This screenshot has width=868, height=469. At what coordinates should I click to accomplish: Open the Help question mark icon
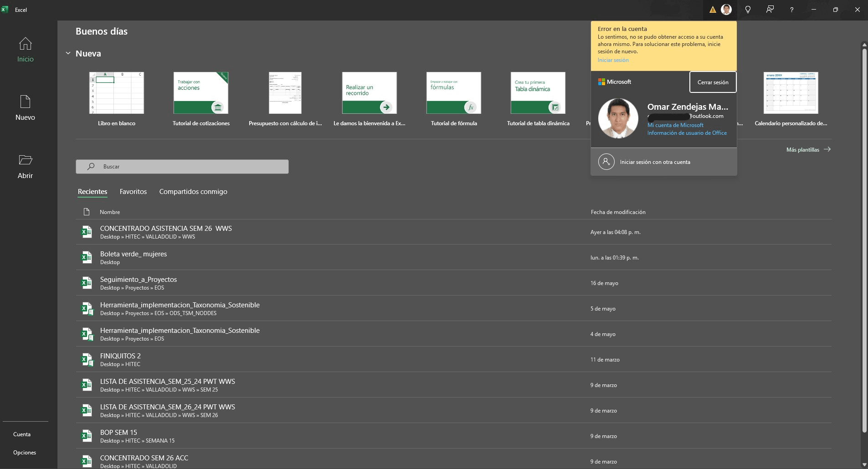coord(792,10)
